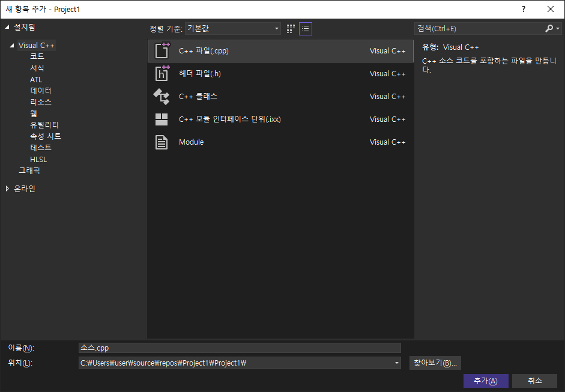This screenshot has width=565, height=392.
Task: Select 설치됨 label in the tree
Action: [25, 27]
